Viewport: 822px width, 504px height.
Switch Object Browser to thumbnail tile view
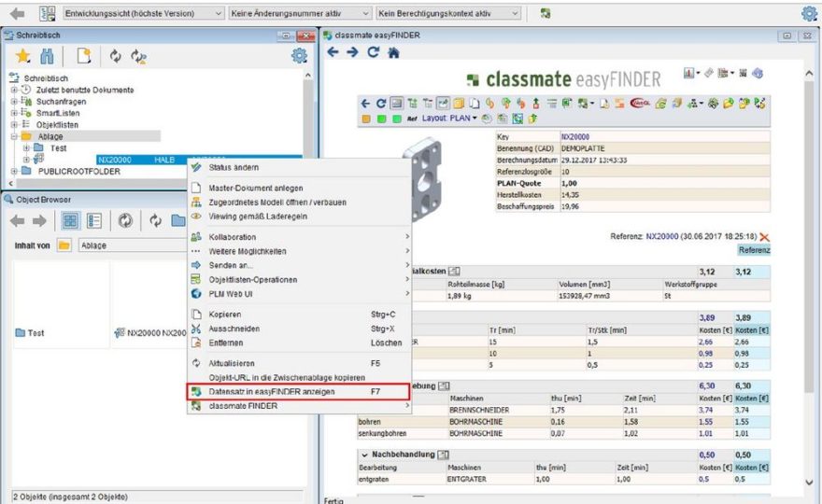(70, 221)
